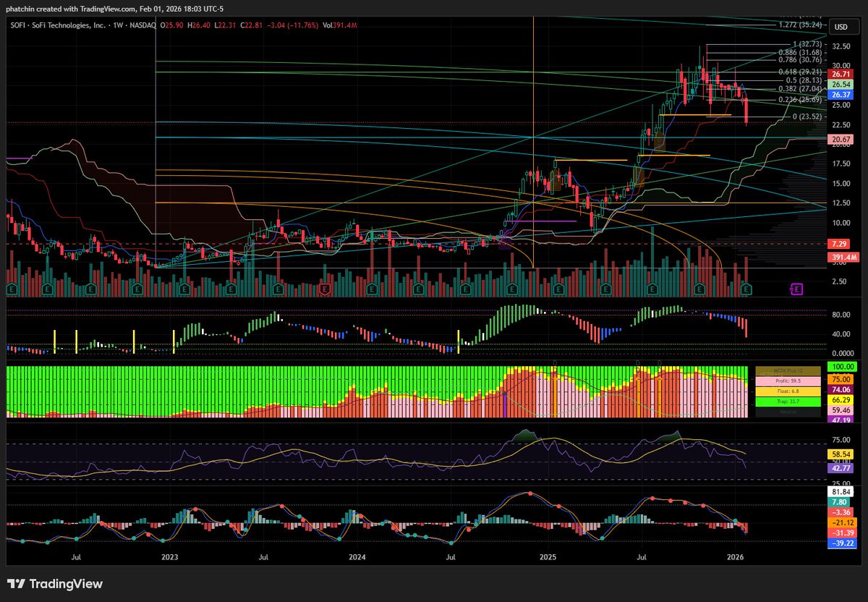The height and width of the screenshot is (602, 868).
Task: Click the green 100.00 indicator label
Action: tap(843, 368)
